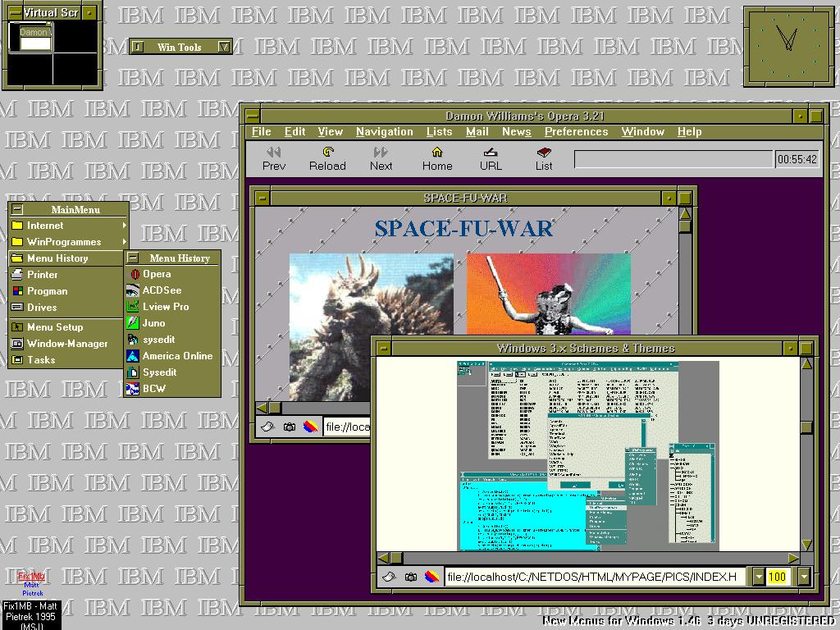Open the Navigation menu in Opera
The image size is (840, 630).
click(384, 132)
